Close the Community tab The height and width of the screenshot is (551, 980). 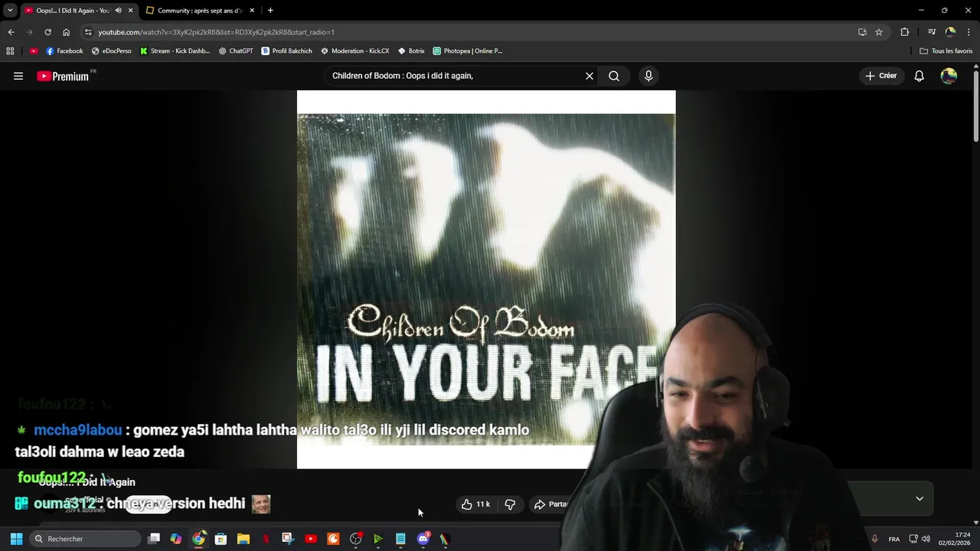point(252,11)
